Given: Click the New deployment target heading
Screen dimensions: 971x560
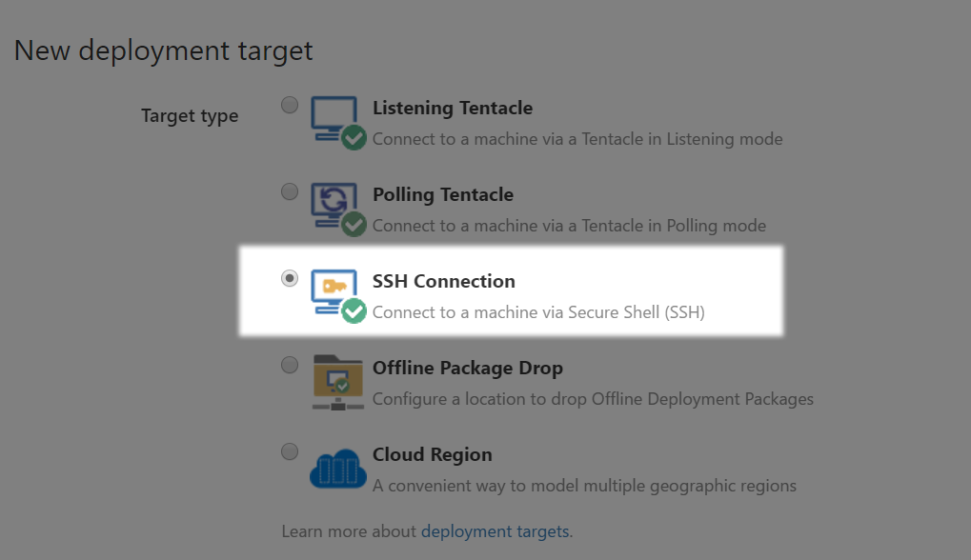Looking at the screenshot, I should pos(162,50).
